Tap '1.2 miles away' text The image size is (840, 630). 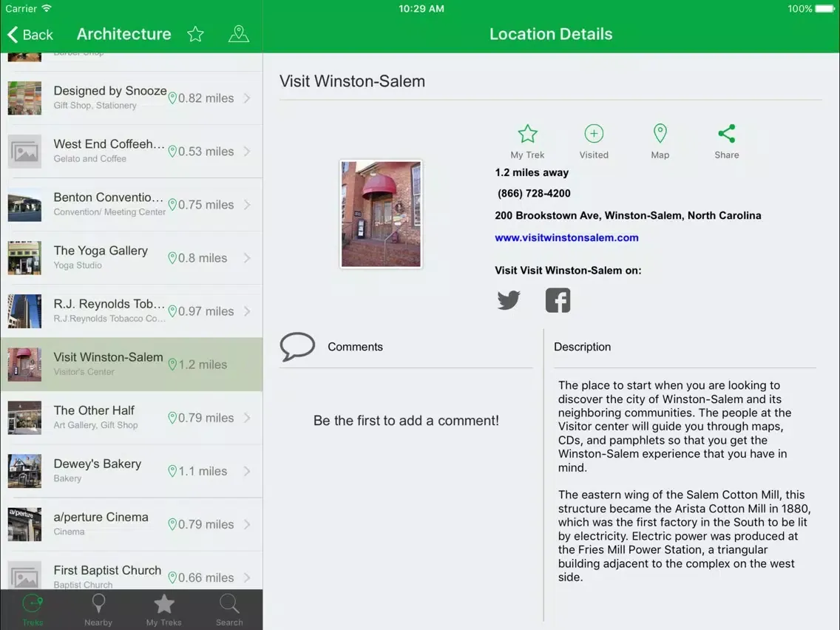tap(532, 172)
